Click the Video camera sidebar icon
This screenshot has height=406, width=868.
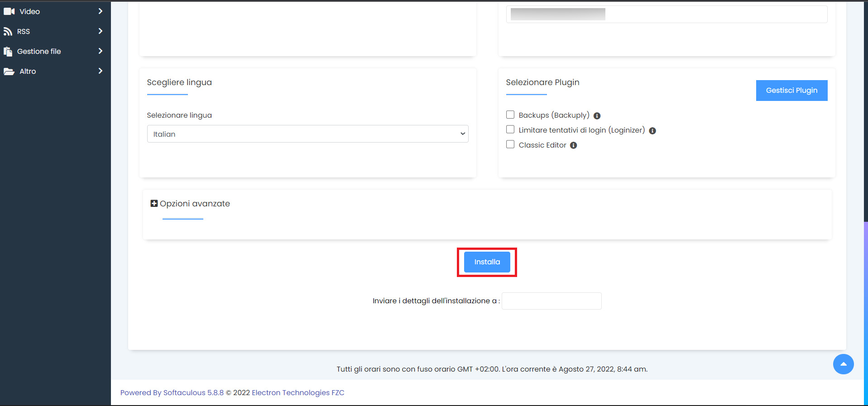(x=9, y=11)
